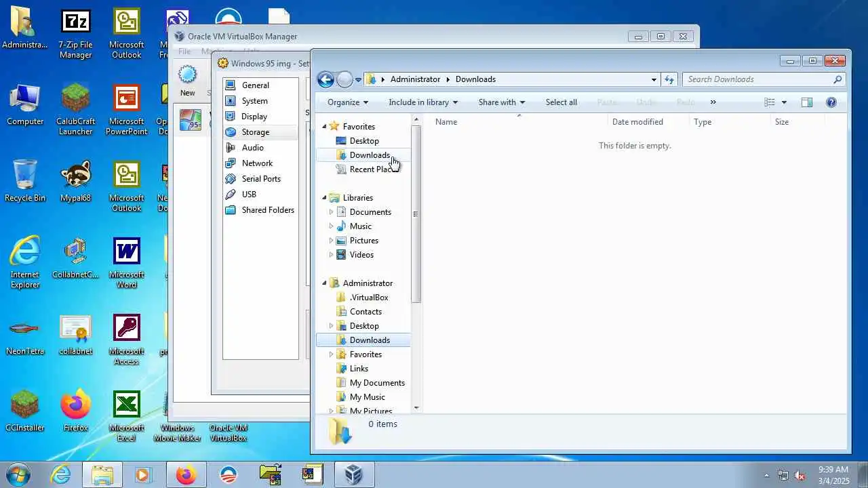Image resolution: width=868 pixels, height=488 pixels.
Task: Open File menu in VirtualBox Manager
Action: pos(184,52)
